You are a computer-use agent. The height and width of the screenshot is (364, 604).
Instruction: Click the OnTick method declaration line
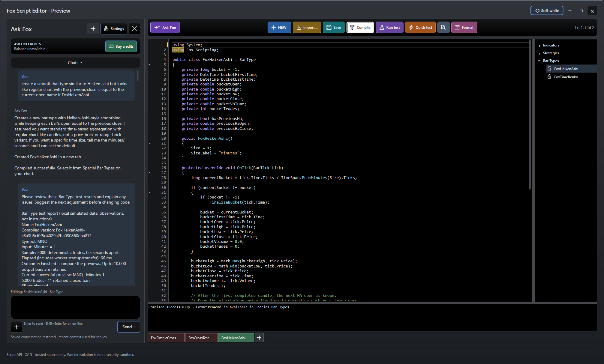[x=232, y=168]
